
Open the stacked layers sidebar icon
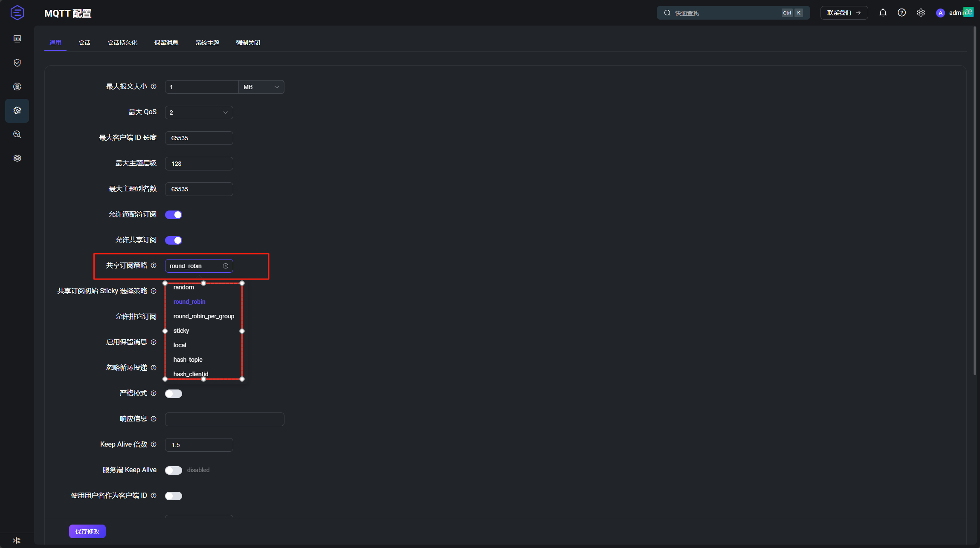coord(17,158)
